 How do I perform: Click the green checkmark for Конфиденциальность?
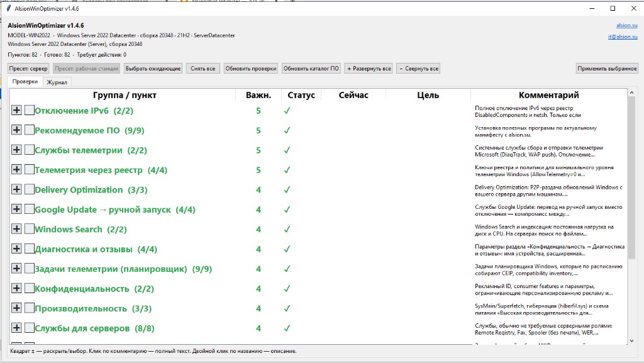[x=287, y=288]
